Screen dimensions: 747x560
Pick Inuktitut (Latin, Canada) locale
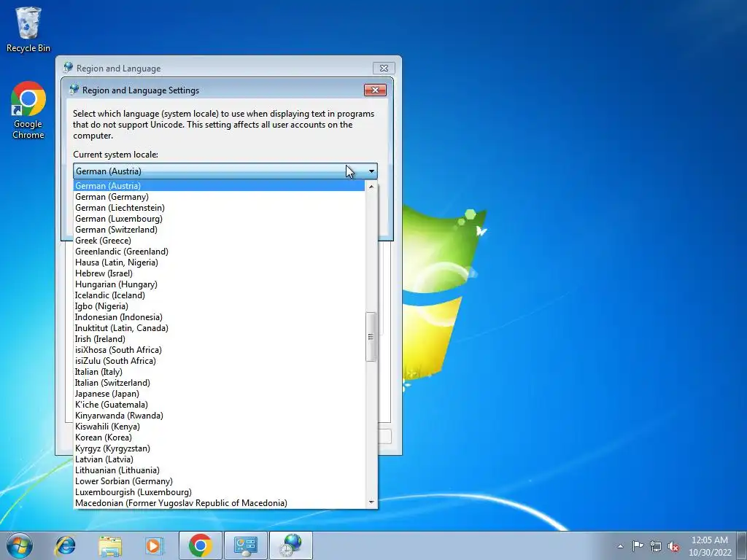pos(219,328)
